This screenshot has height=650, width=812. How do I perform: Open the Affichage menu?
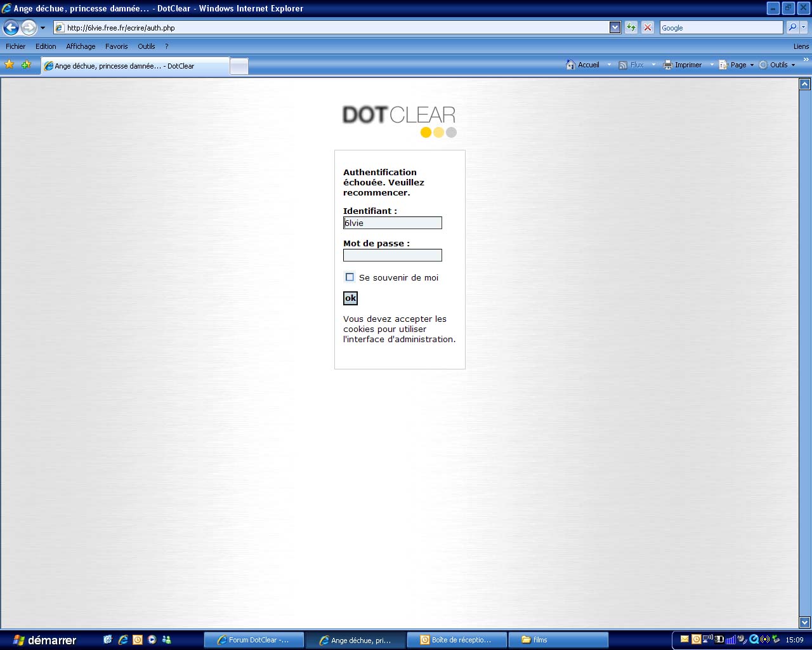click(81, 46)
